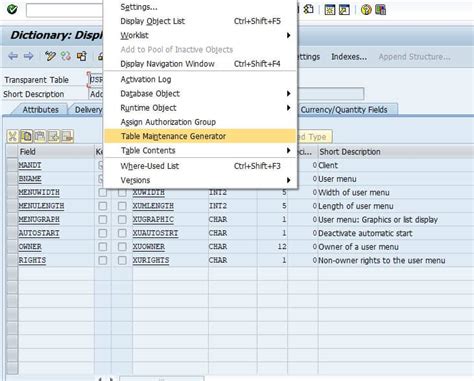
Task: Click the Copy icon above the field table
Action: 26,136
